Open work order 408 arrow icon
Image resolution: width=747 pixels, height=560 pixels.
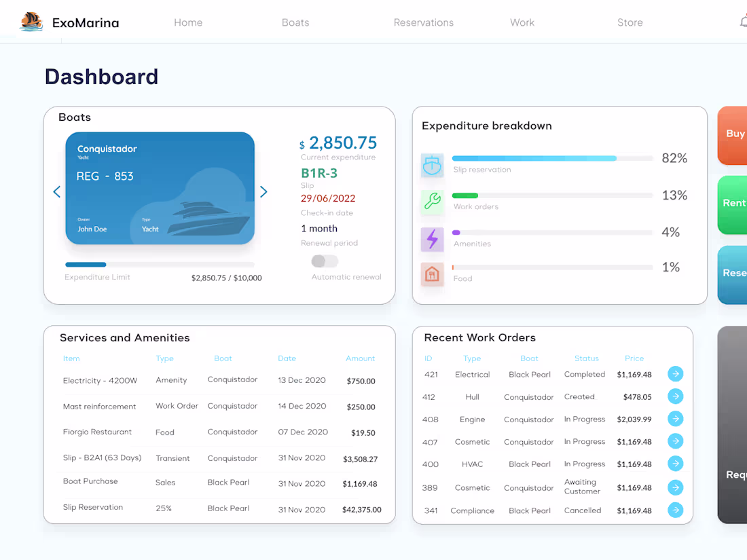click(675, 419)
